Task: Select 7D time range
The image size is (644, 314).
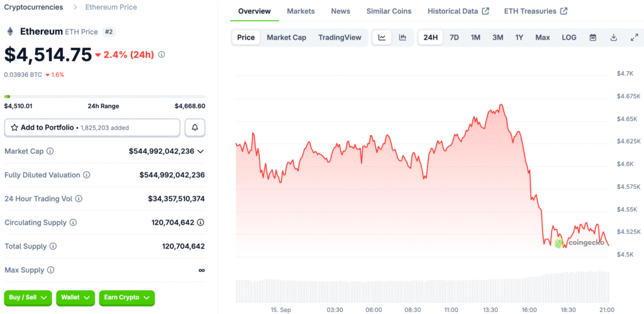Action: 454,37
